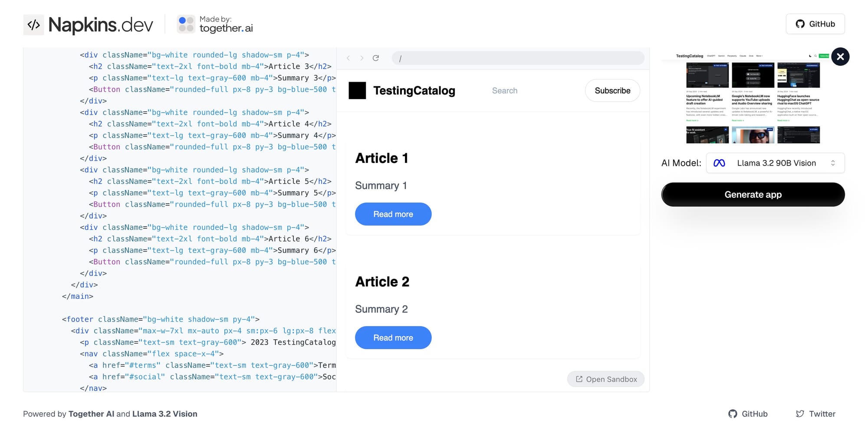Click the GitHub octocat icon in header button
This screenshot has height=431, width=868.
(x=800, y=24)
